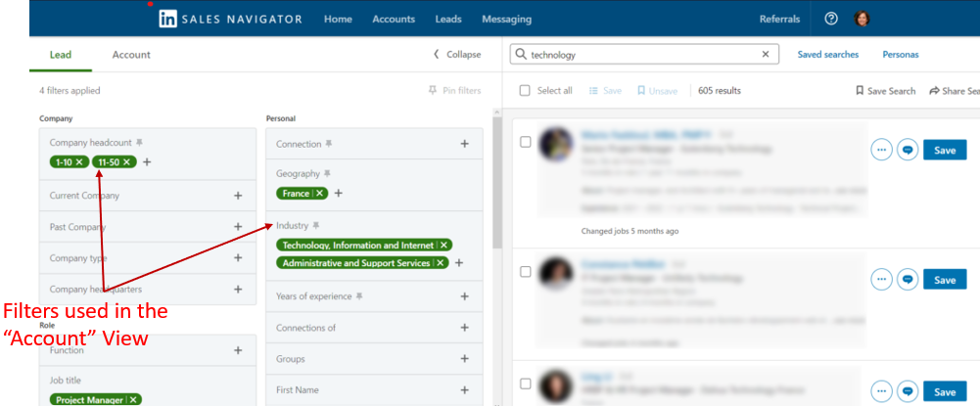Remove the 1-10 headcount filter chip
The width and height of the screenshot is (980, 406).
[x=80, y=161]
